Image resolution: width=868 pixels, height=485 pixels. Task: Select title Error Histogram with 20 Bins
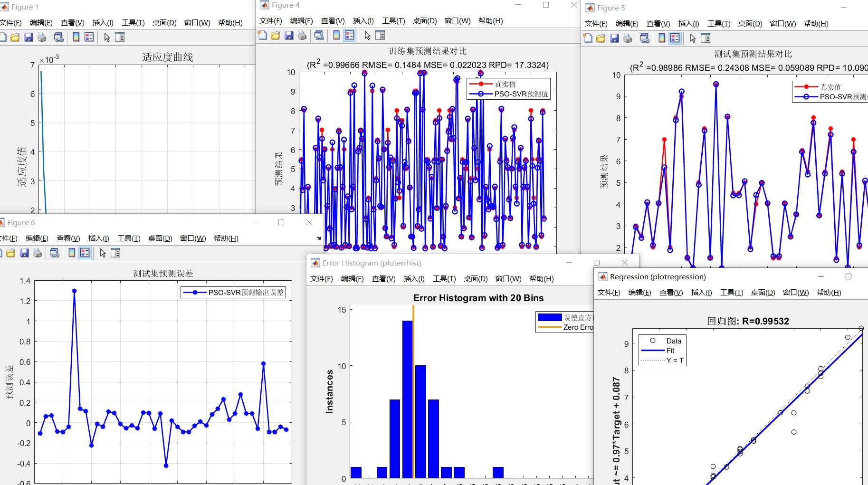[x=478, y=298]
